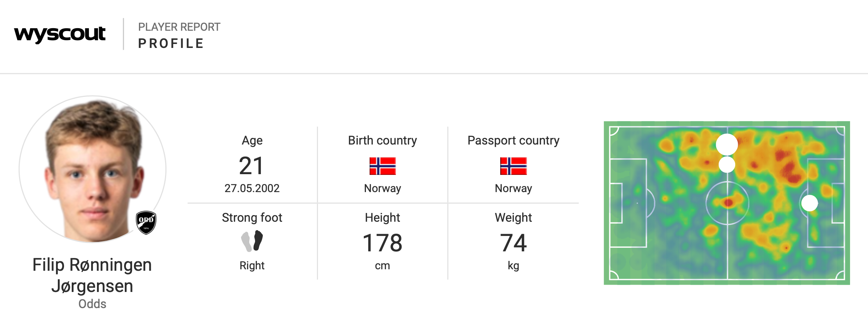Click the PROFILE heading
This screenshot has width=868, height=326.
[171, 44]
